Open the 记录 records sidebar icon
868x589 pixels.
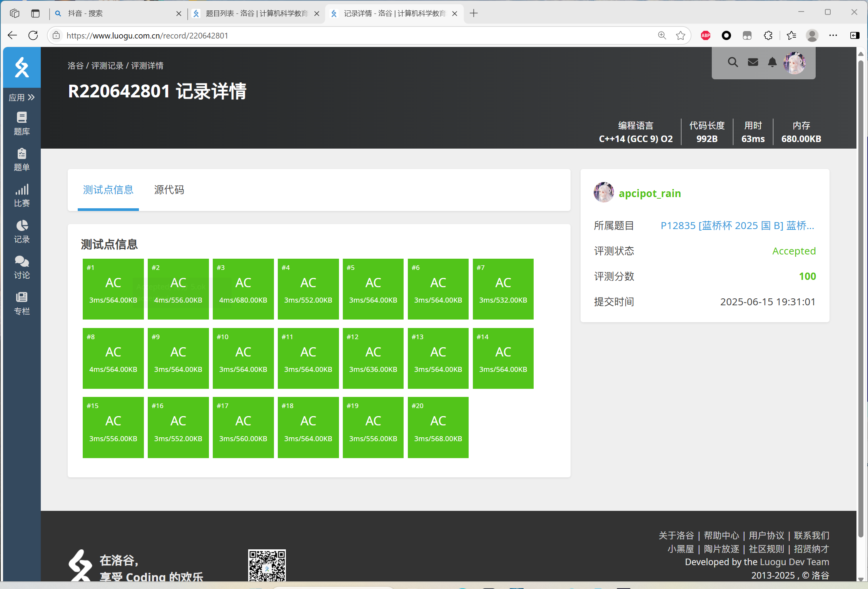tap(22, 231)
